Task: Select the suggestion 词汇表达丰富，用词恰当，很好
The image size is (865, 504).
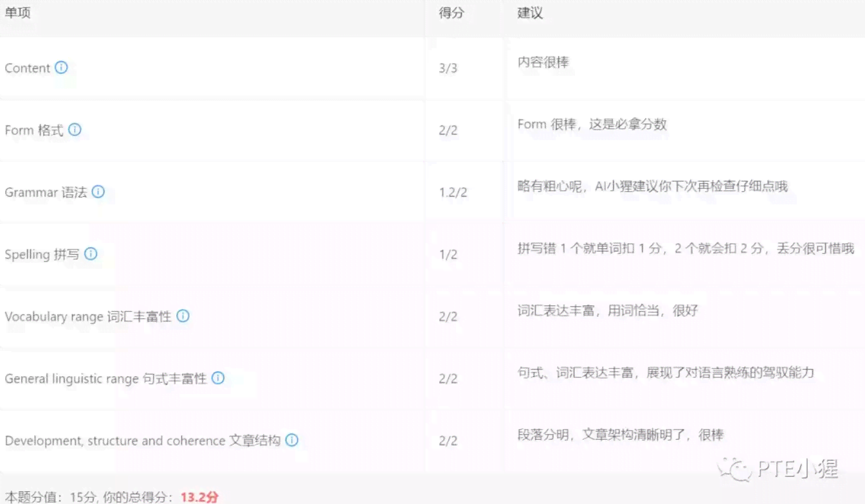Action: pos(608,311)
